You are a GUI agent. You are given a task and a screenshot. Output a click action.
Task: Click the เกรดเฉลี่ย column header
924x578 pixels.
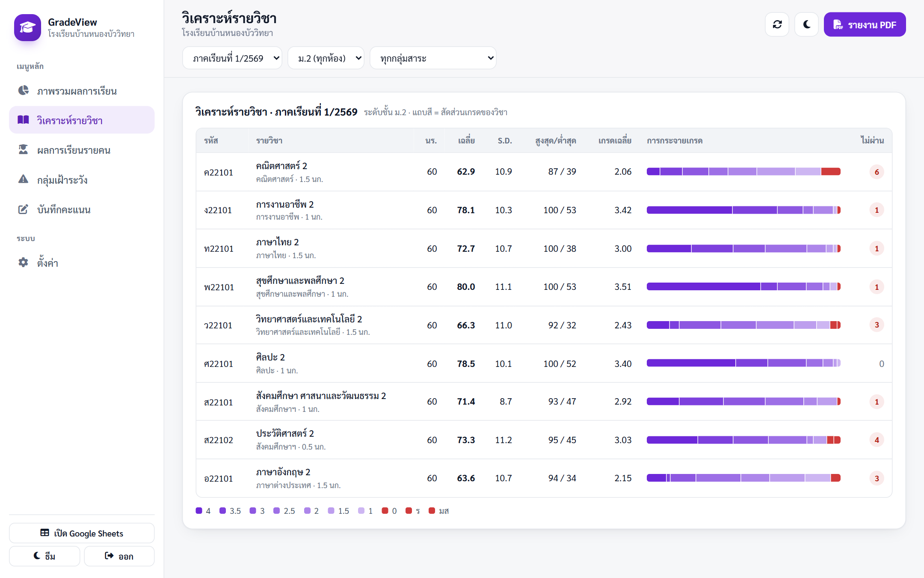[615, 140]
